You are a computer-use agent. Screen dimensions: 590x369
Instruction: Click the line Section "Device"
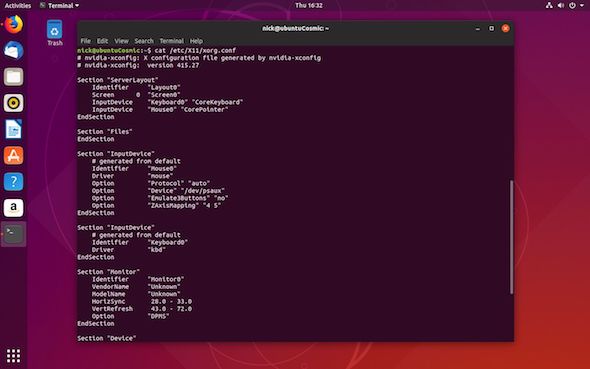pyautogui.click(x=107, y=339)
